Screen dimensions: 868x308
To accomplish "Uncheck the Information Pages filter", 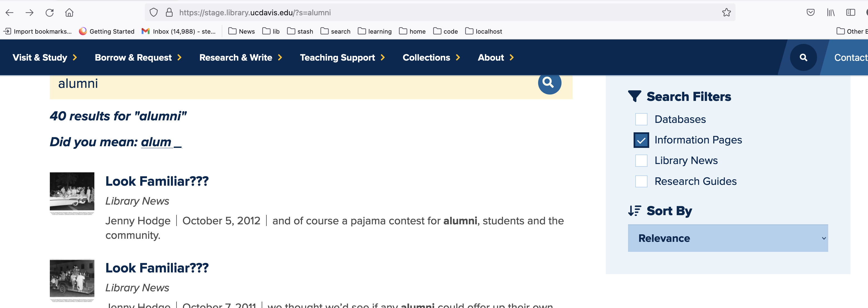I will [641, 140].
